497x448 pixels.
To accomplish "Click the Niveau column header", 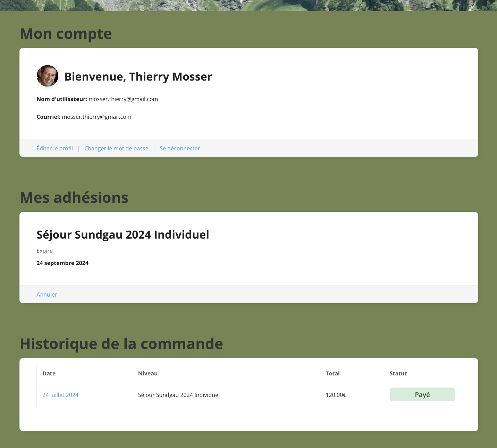I will [x=148, y=373].
